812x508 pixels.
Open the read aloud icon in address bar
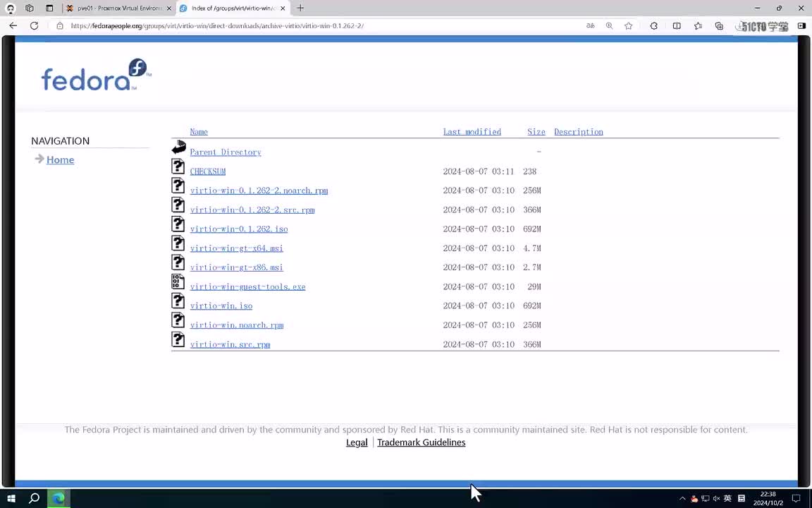(x=591, y=25)
